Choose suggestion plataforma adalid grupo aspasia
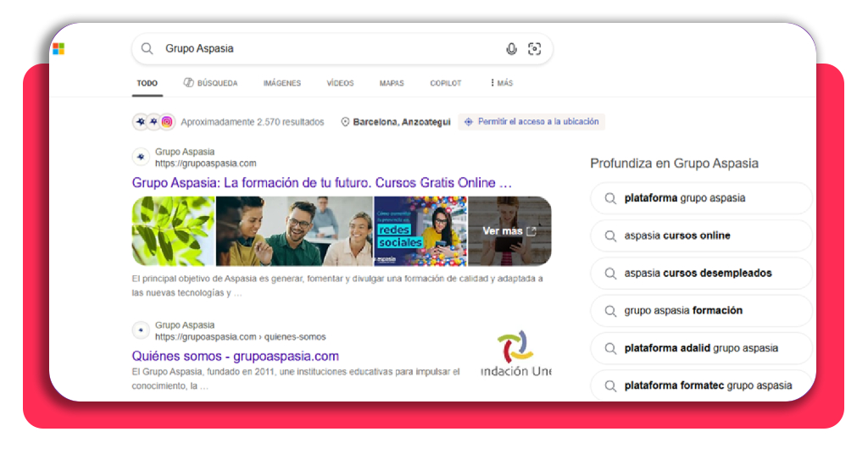 click(x=701, y=348)
